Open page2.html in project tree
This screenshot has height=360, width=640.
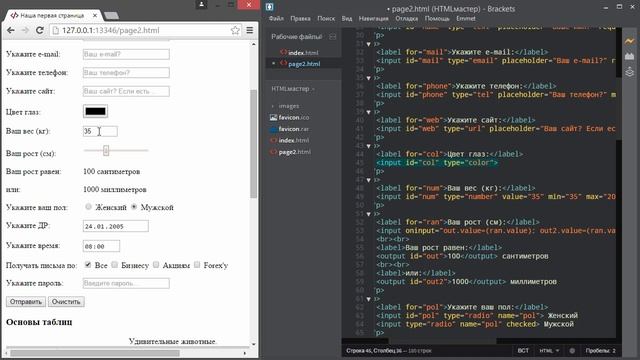(294, 152)
